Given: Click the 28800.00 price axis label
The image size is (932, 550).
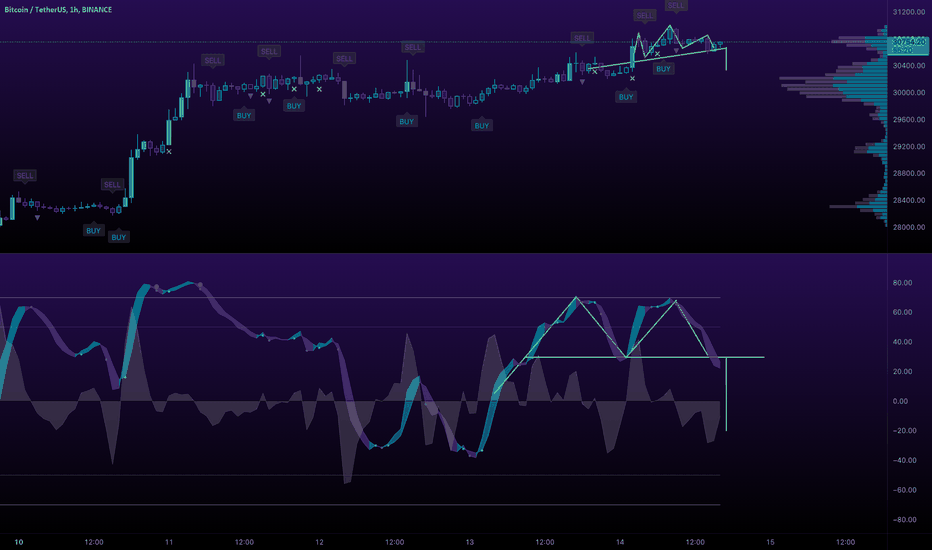Looking at the screenshot, I should pos(909,173).
